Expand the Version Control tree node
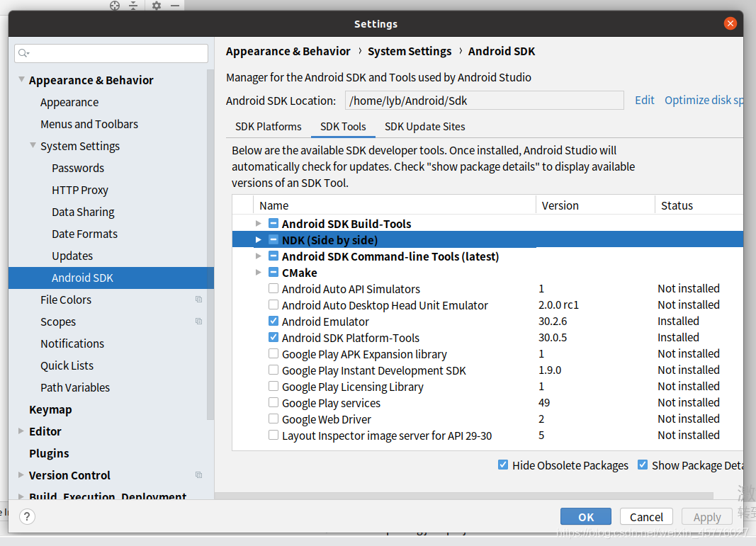 (x=21, y=474)
